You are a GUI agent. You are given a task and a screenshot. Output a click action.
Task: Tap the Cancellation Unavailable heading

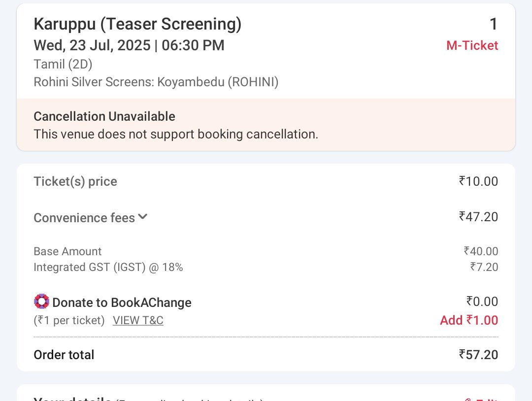click(x=104, y=116)
